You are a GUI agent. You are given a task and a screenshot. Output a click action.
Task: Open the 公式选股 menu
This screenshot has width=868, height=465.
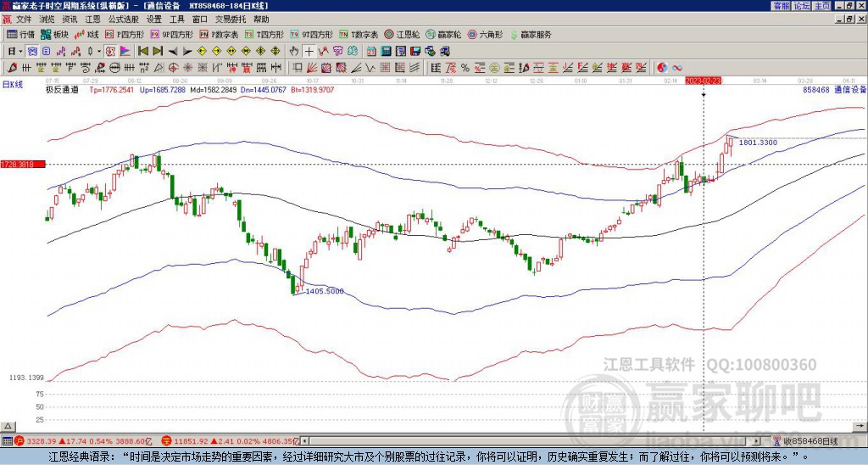coord(124,20)
